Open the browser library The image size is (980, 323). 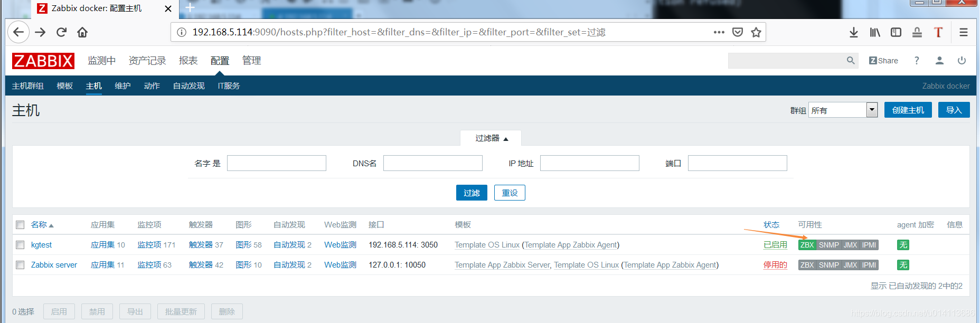tap(875, 32)
